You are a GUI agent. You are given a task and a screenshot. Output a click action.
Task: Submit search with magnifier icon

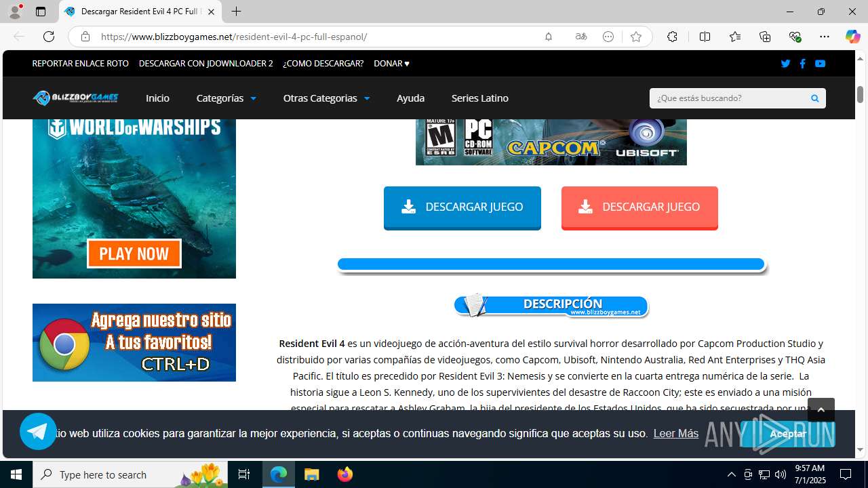tap(814, 98)
